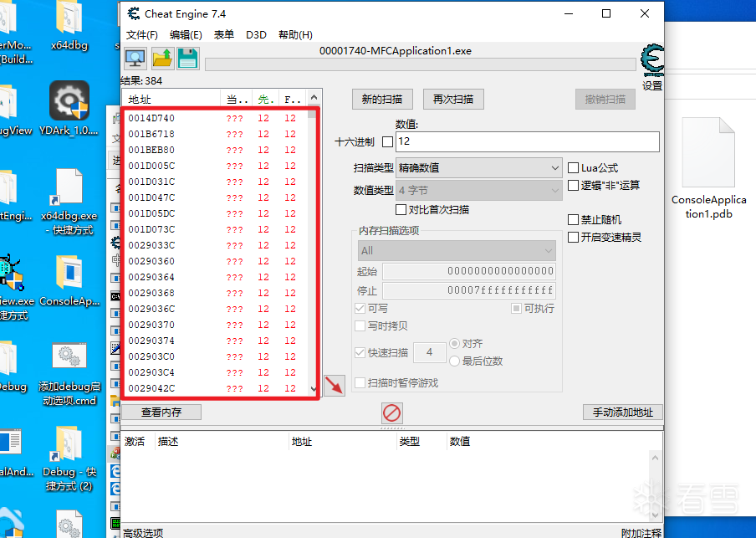This screenshot has height=538, width=756.
Task: Click the scan progress bar
Action: tap(420, 64)
